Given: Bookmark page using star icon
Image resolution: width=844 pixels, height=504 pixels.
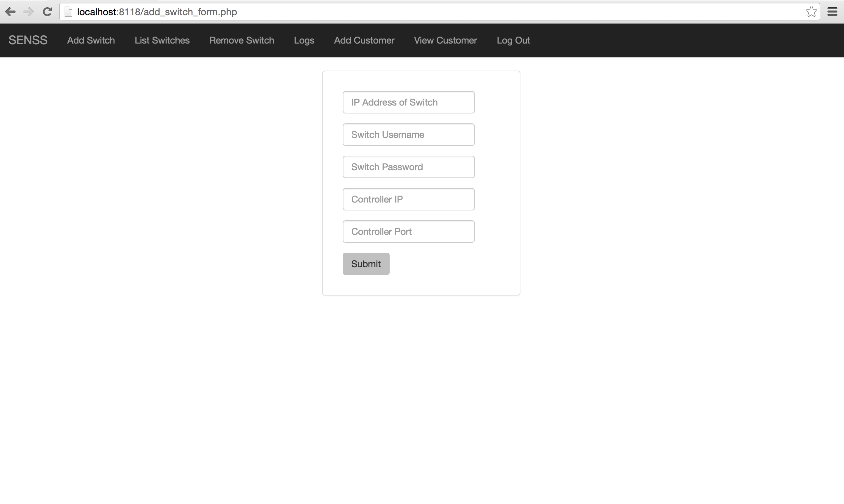Looking at the screenshot, I should [811, 12].
